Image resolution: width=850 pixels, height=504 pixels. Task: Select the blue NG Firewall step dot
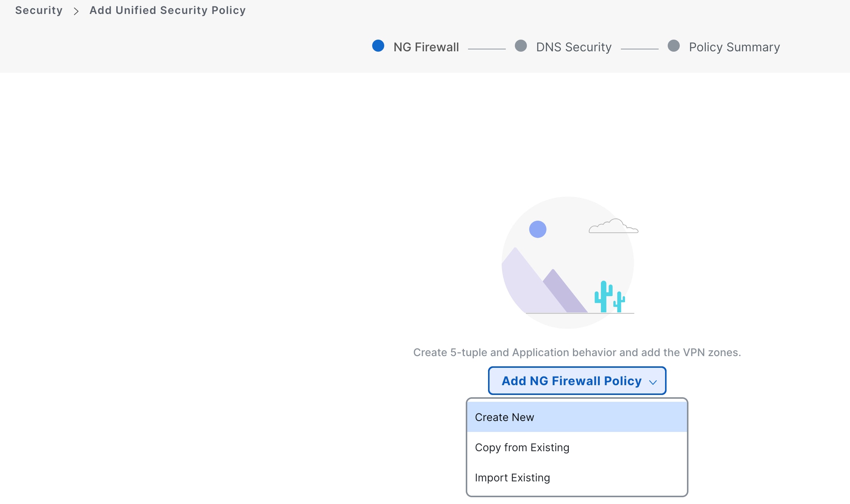[378, 46]
